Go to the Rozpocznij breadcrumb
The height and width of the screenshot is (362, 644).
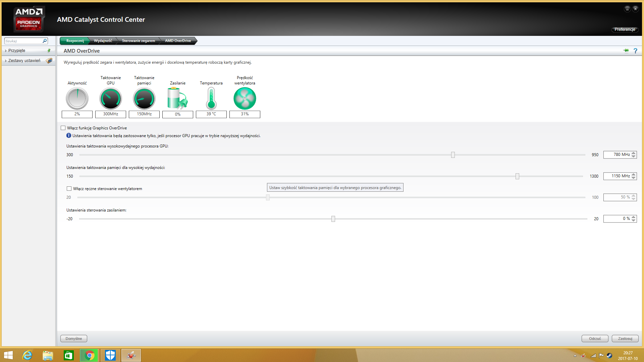75,41
